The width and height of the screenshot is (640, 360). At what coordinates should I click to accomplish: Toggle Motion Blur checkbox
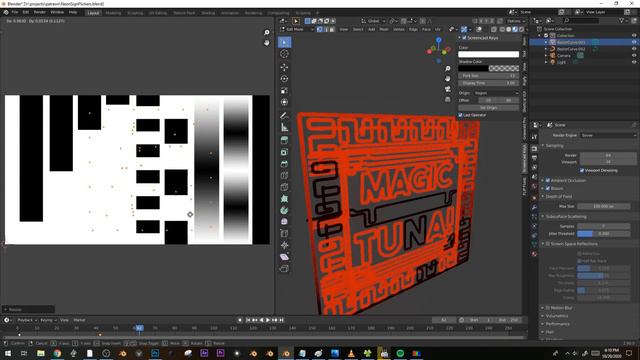pos(548,308)
